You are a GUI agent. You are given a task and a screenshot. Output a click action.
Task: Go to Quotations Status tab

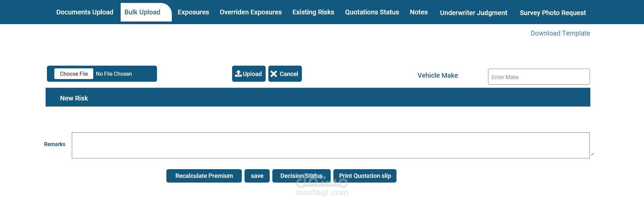(x=372, y=12)
